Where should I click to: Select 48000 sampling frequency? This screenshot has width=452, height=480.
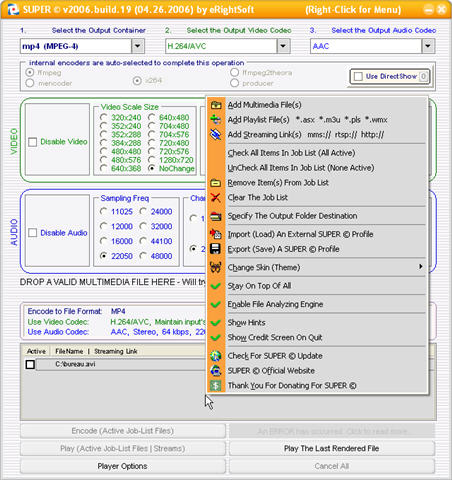click(143, 256)
